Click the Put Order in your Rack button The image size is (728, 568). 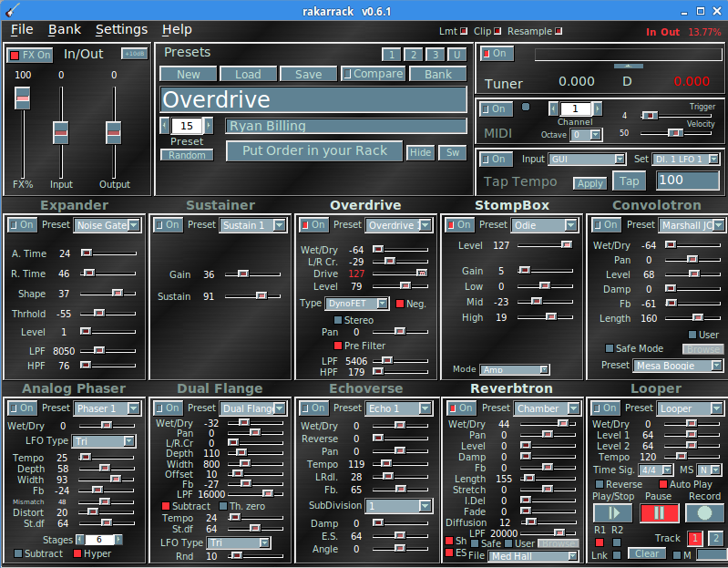[314, 151]
